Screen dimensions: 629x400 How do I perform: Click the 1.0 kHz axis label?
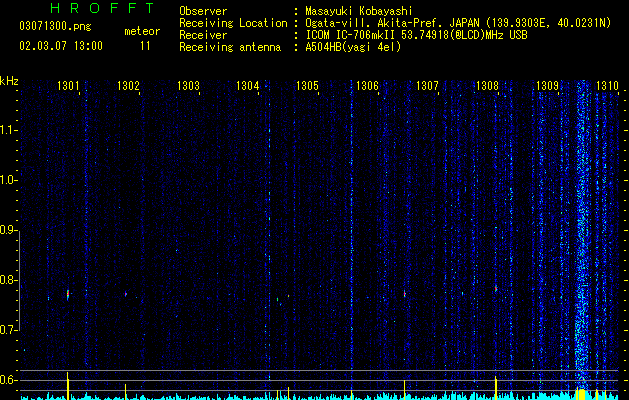pyautogui.click(x=9, y=181)
